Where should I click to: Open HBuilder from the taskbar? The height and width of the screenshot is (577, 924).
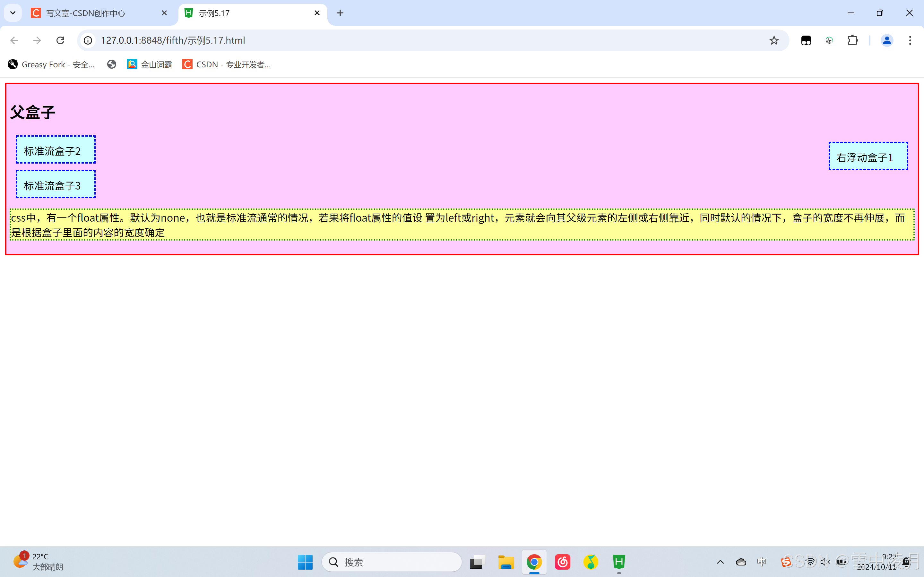pyautogui.click(x=618, y=562)
